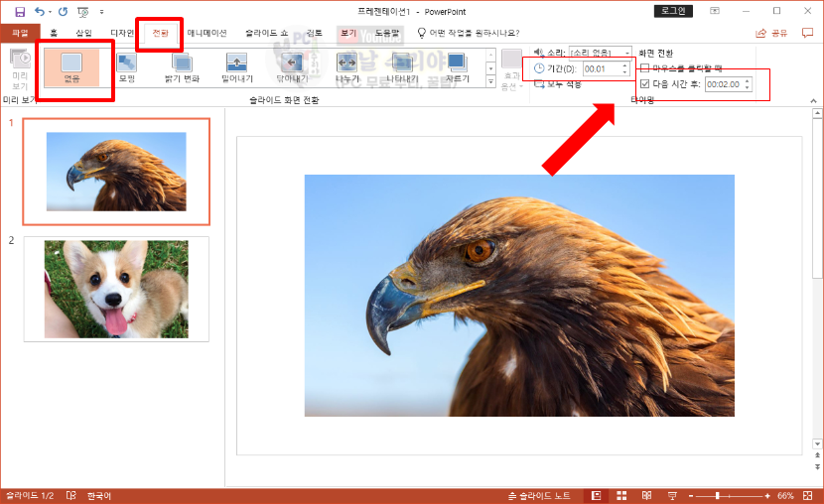Click the zoom slider handle

point(718,496)
